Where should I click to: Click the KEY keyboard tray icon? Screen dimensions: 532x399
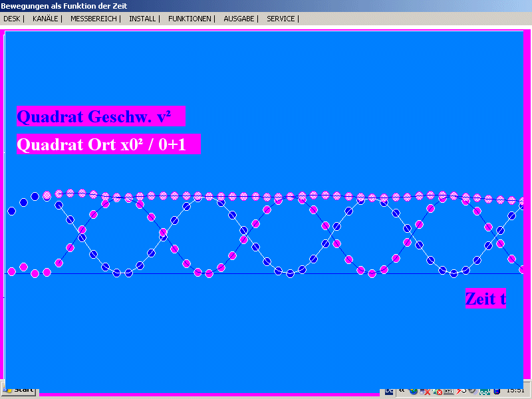click(x=449, y=391)
